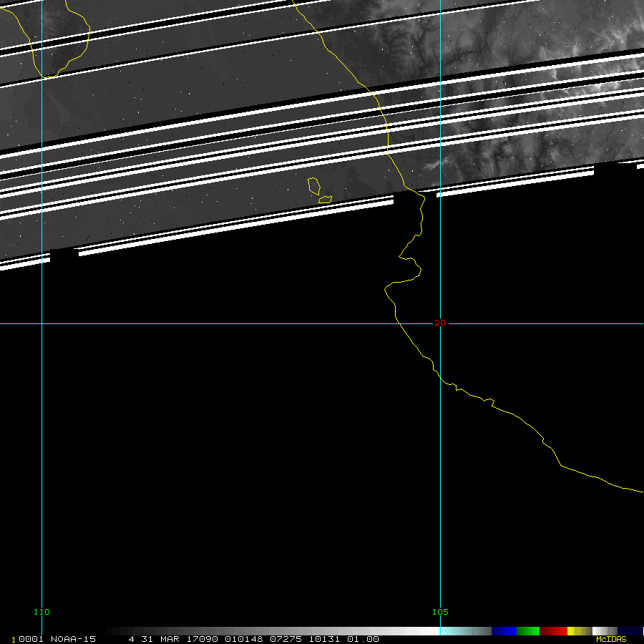This screenshot has width=644, height=644.
Task: Click the green 105 longitude label
Action: (440, 613)
